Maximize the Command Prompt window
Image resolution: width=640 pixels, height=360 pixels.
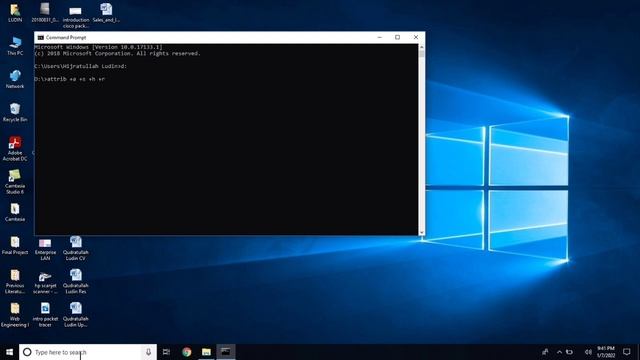[398, 37]
